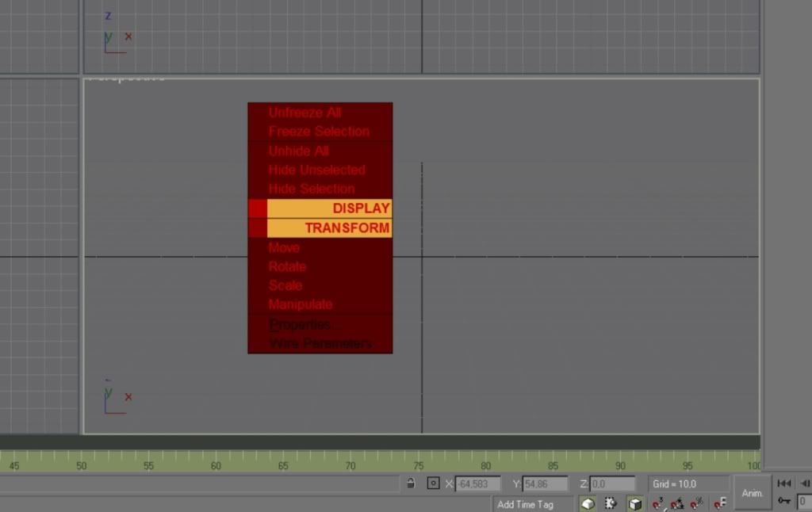This screenshot has width=812, height=512.
Task: Click the Z coordinate input field
Action: (x=612, y=484)
